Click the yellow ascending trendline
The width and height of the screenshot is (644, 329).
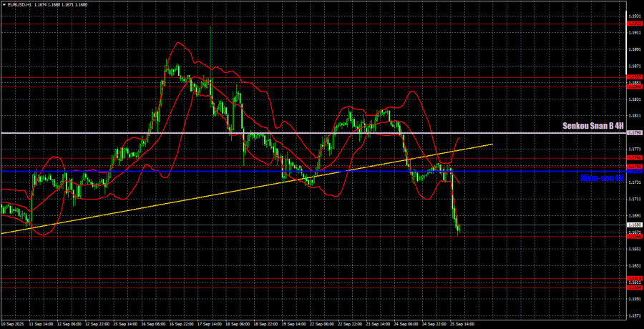[x=246, y=189]
